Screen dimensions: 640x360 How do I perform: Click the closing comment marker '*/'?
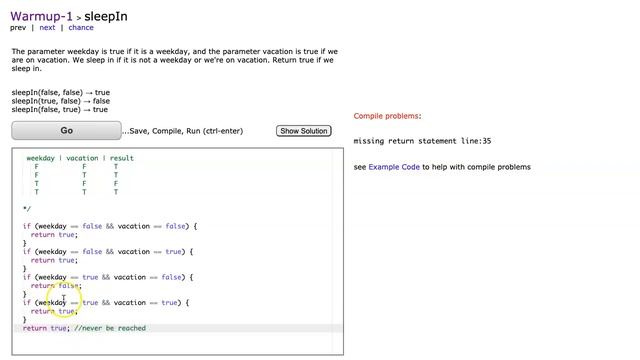pyautogui.click(x=27, y=209)
